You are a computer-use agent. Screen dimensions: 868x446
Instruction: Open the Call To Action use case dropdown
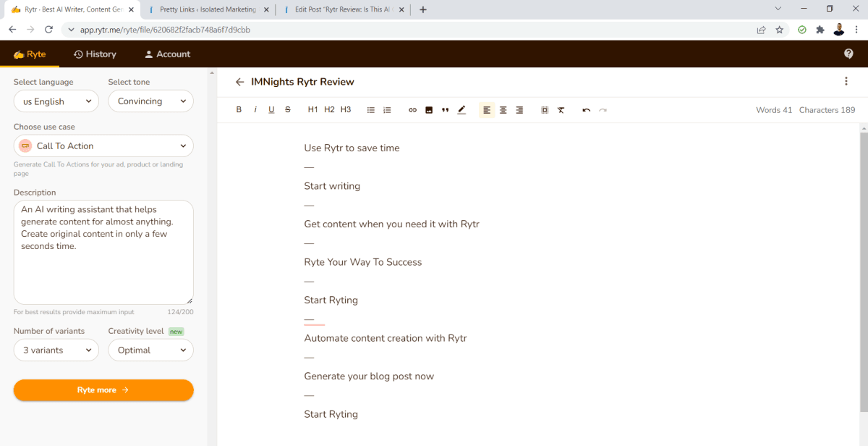(103, 146)
